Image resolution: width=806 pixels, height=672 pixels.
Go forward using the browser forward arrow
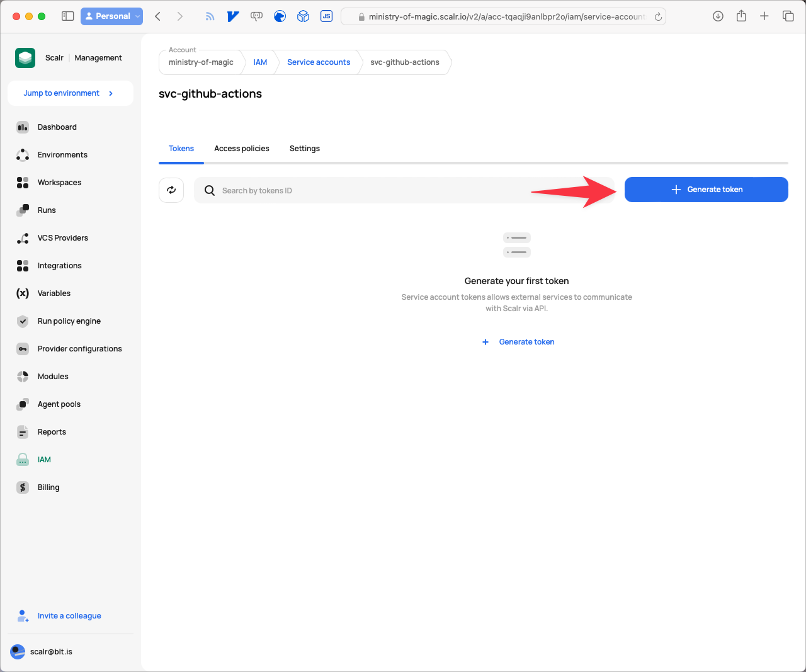coord(180,16)
